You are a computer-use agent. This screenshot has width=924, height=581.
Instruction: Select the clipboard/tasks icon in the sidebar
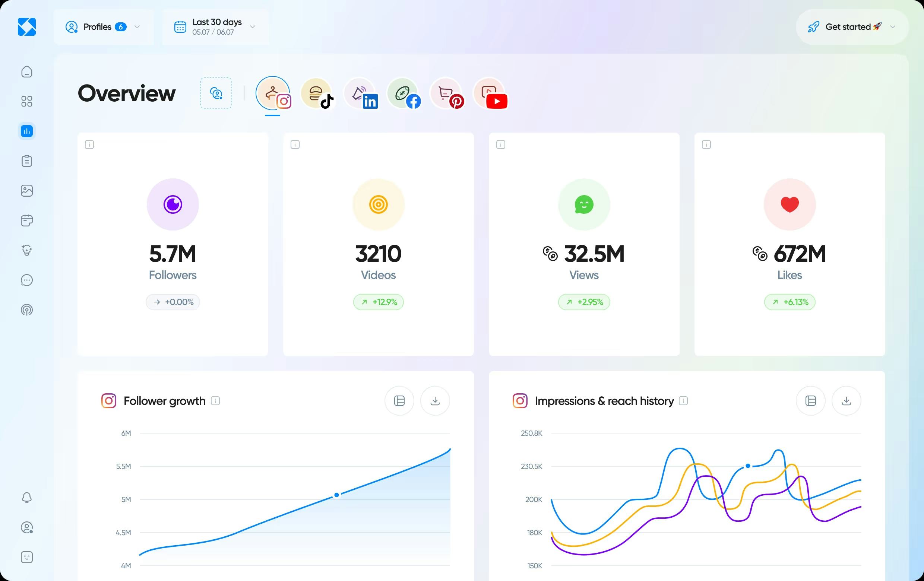[26, 161]
